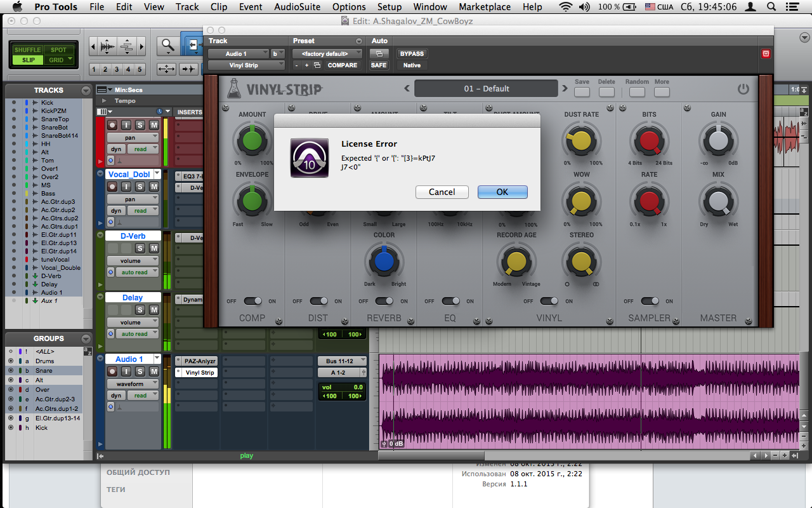
Task: Toggle the DIST section on/off switch
Action: point(318,301)
